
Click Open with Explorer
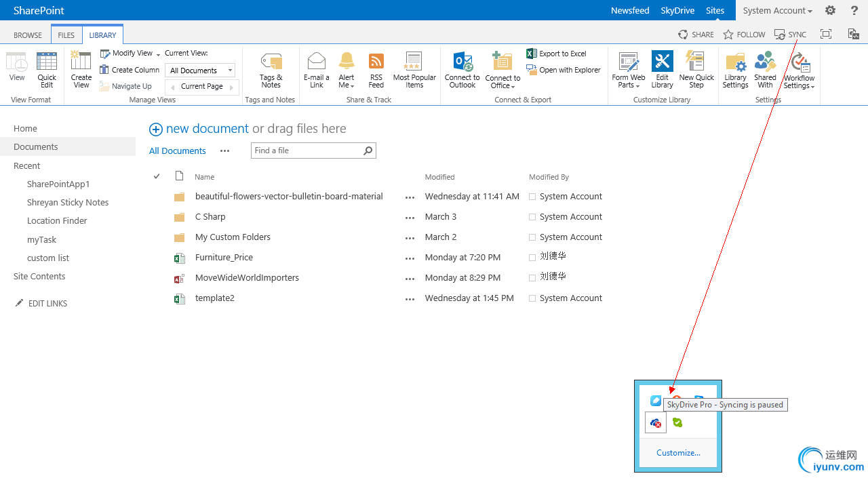tap(563, 70)
